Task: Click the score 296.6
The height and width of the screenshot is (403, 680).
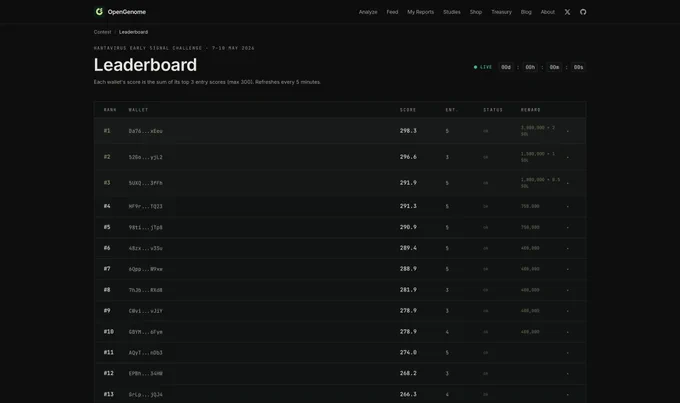Action: point(408,157)
